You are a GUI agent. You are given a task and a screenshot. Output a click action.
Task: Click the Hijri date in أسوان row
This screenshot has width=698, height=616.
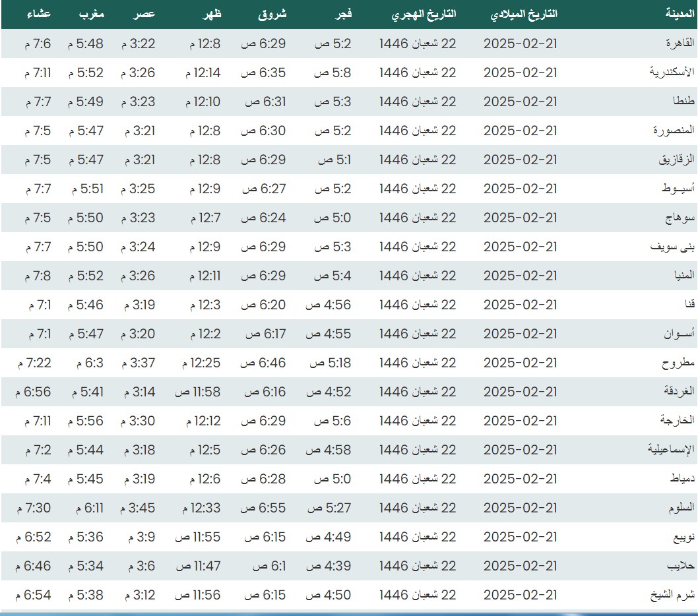click(418, 334)
